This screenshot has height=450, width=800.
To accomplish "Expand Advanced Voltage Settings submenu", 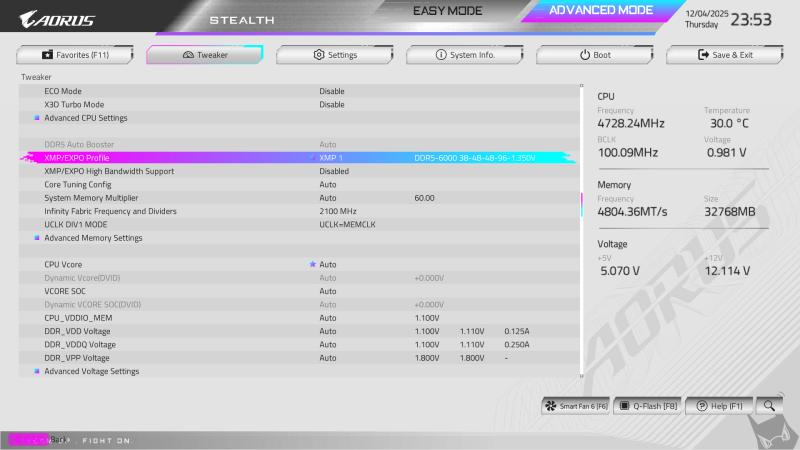I will [x=91, y=371].
